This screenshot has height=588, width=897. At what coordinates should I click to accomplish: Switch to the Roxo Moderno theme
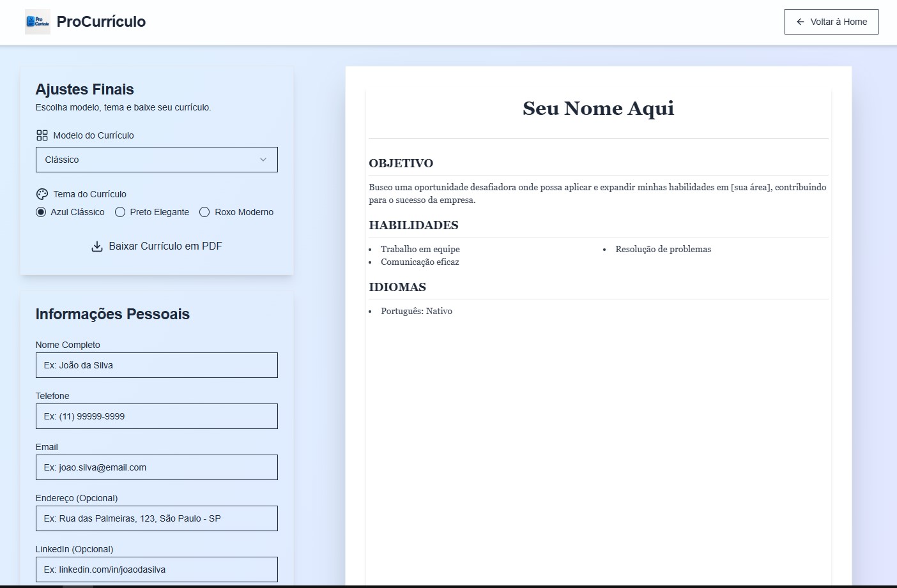tap(204, 212)
